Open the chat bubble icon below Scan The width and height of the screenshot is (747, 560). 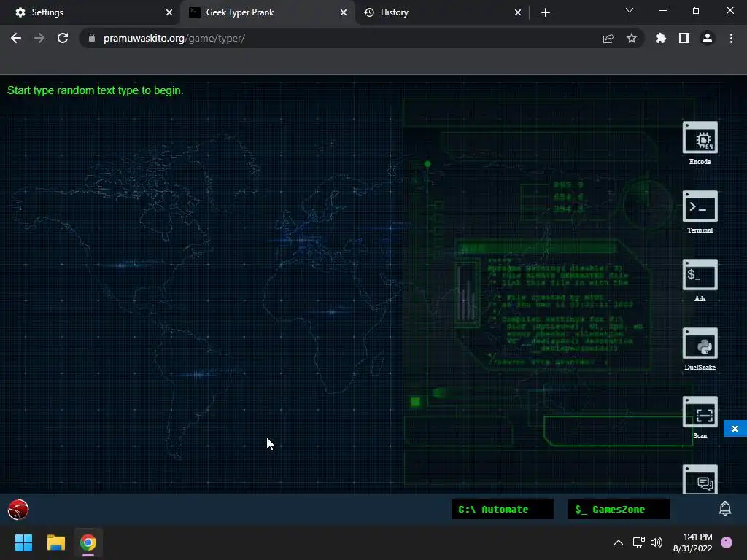700,480
